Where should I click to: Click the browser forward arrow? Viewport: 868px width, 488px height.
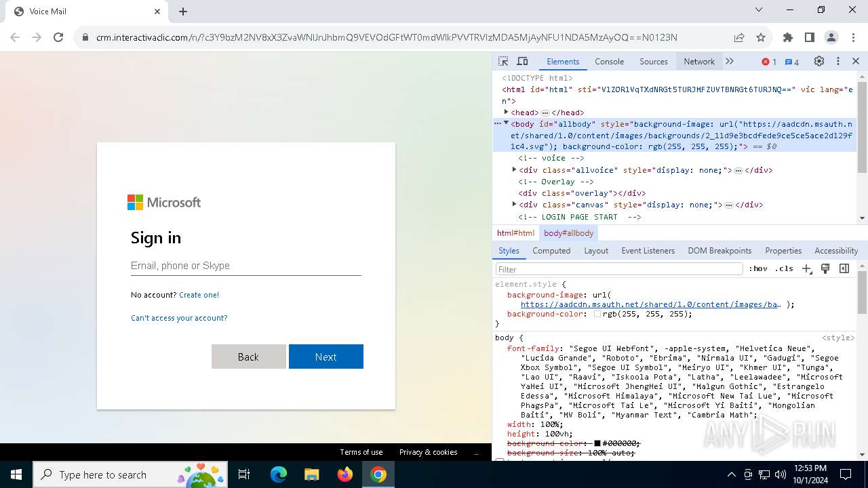[x=37, y=37]
